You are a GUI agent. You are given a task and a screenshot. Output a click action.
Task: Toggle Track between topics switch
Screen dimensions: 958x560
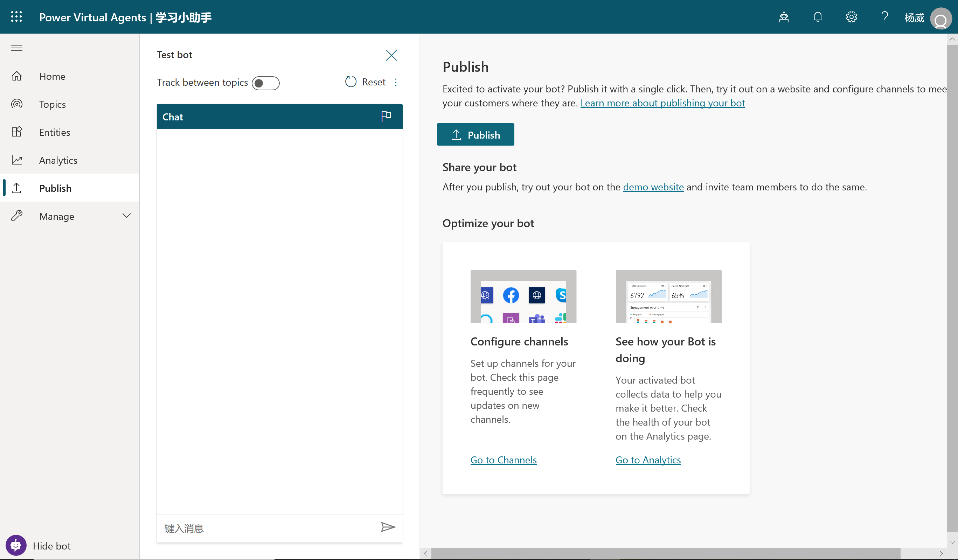pyautogui.click(x=265, y=83)
